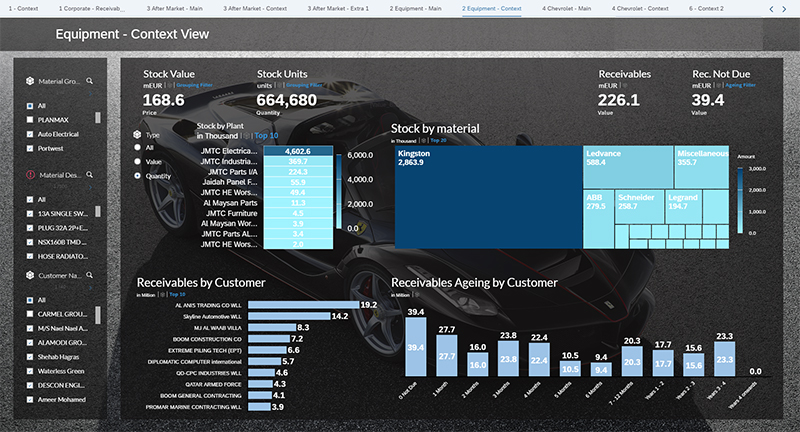Click the Grouping Filter link under Stock Units
Viewport: 800px width, 432px height.
[x=304, y=86]
